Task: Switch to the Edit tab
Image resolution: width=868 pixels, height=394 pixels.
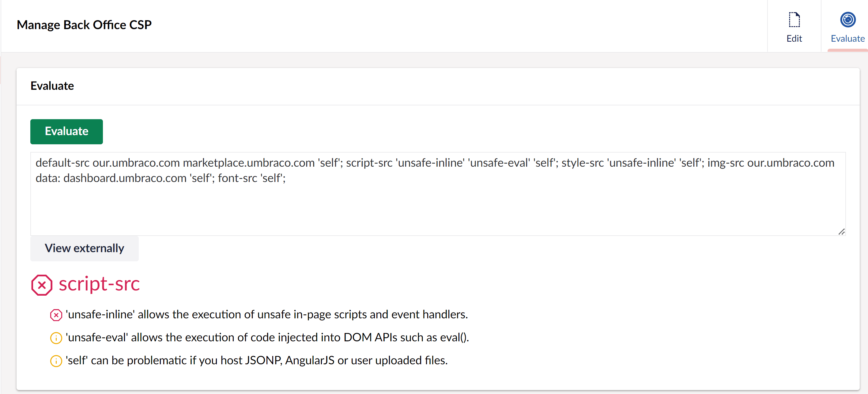Action: [794, 26]
